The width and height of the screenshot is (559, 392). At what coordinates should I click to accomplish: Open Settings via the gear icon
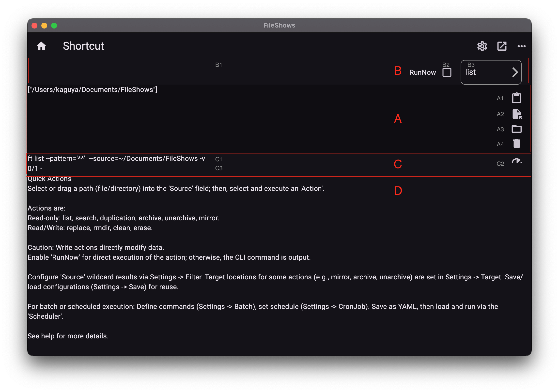tap(482, 46)
